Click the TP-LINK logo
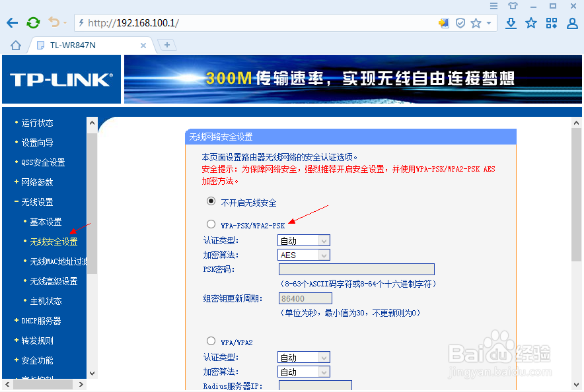Viewport: 584px width, 392px height. [x=61, y=79]
